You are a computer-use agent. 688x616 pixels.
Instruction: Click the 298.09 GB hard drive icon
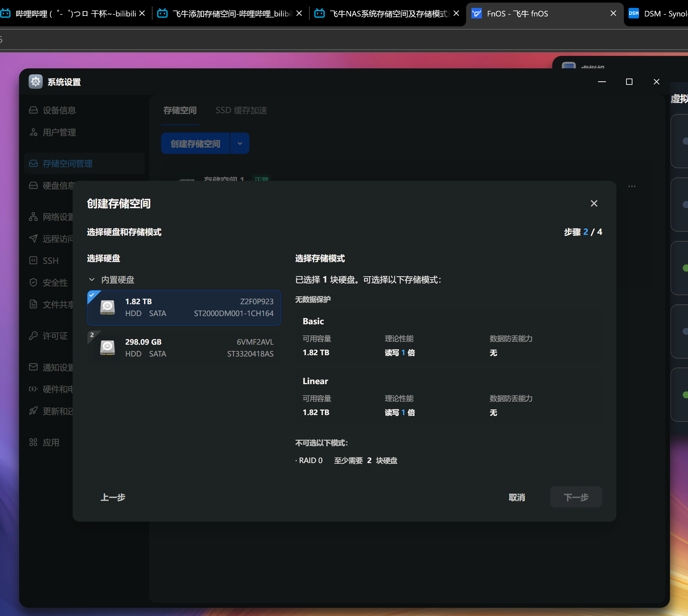pos(107,348)
